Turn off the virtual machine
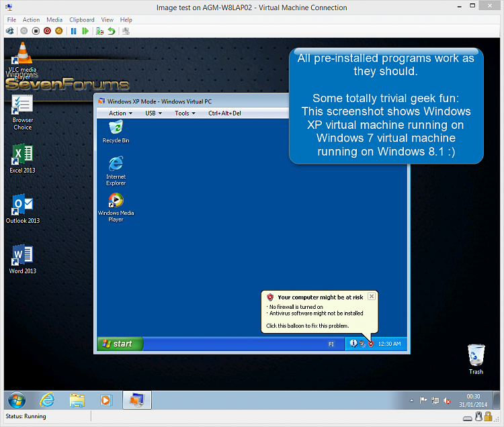 click(x=36, y=31)
